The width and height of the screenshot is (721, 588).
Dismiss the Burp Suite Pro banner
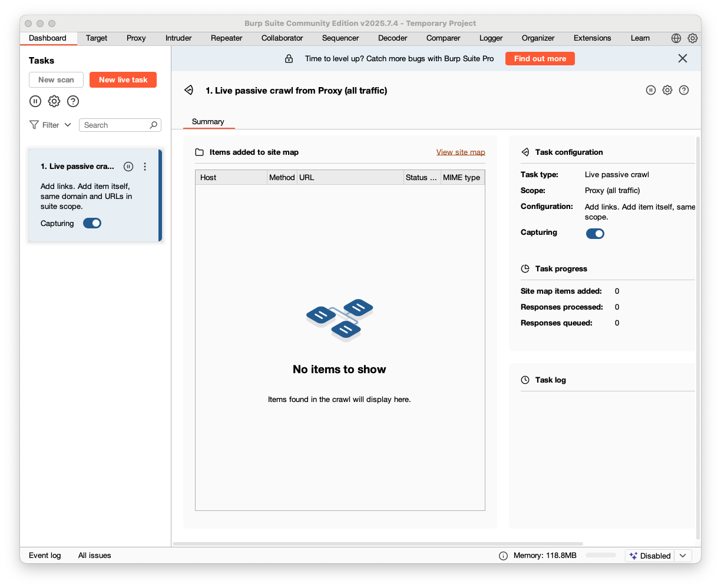coord(683,58)
